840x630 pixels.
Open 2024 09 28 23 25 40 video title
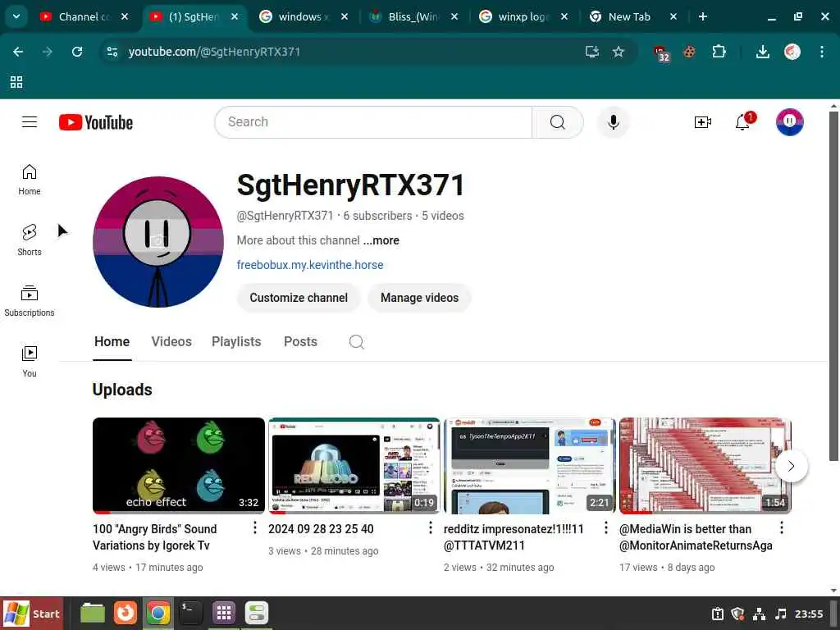pos(321,529)
